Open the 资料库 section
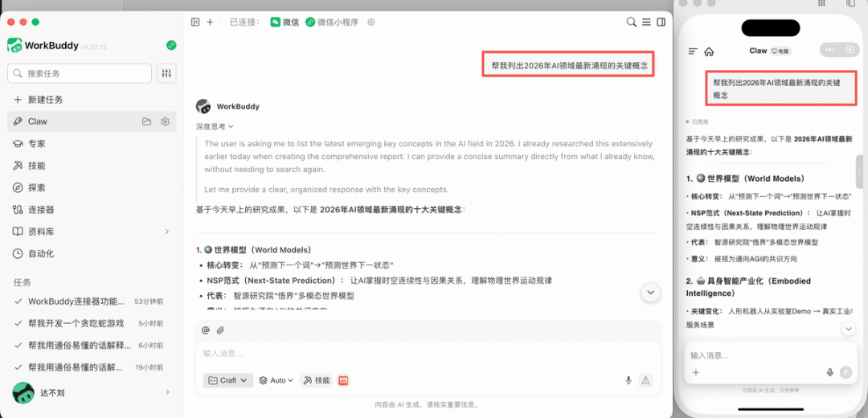868x418 pixels. (x=92, y=232)
